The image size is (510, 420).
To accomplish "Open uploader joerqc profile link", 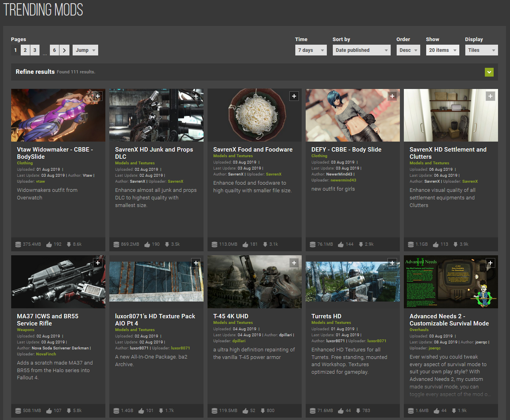I will [x=435, y=348].
